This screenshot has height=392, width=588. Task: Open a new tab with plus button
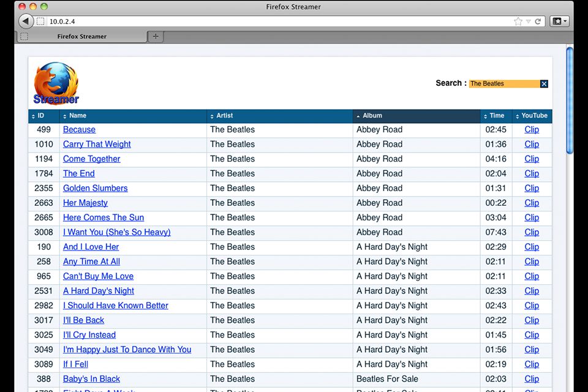click(156, 36)
